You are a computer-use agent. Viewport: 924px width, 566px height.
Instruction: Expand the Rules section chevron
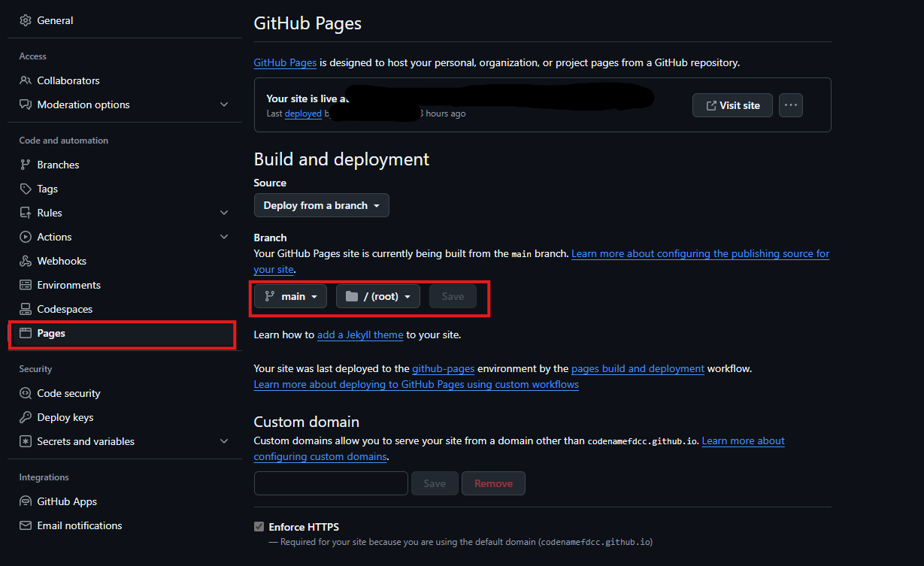click(224, 213)
